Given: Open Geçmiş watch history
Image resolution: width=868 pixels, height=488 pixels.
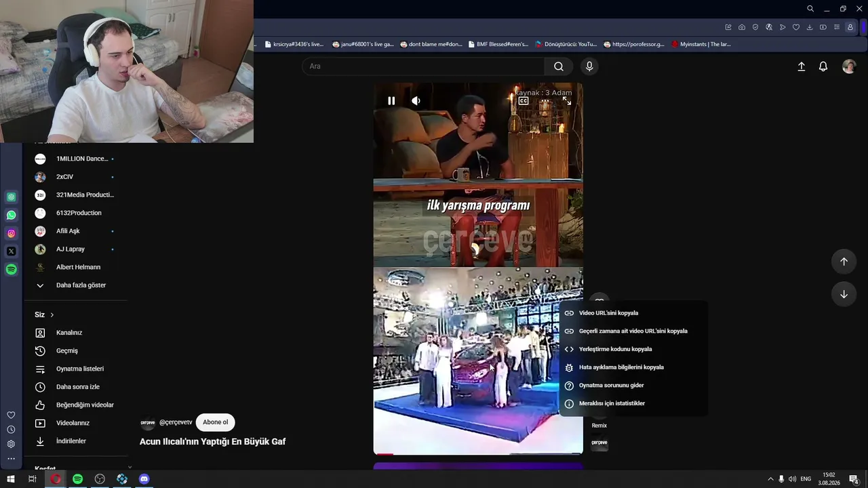Looking at the screenshot, I should coord(76,351).
